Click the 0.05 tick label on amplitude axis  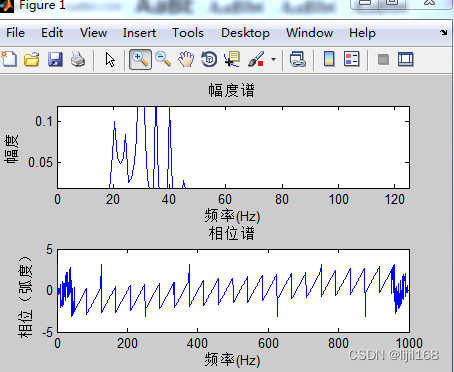coord(40,162)
